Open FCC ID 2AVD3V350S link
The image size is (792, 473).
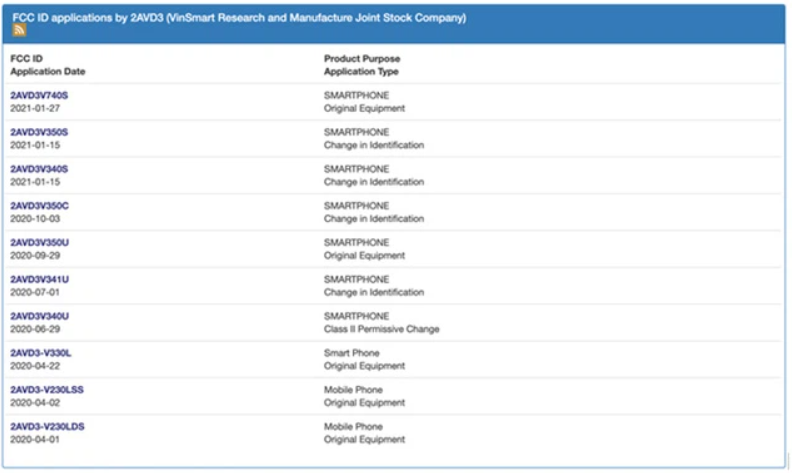[39, 132]
